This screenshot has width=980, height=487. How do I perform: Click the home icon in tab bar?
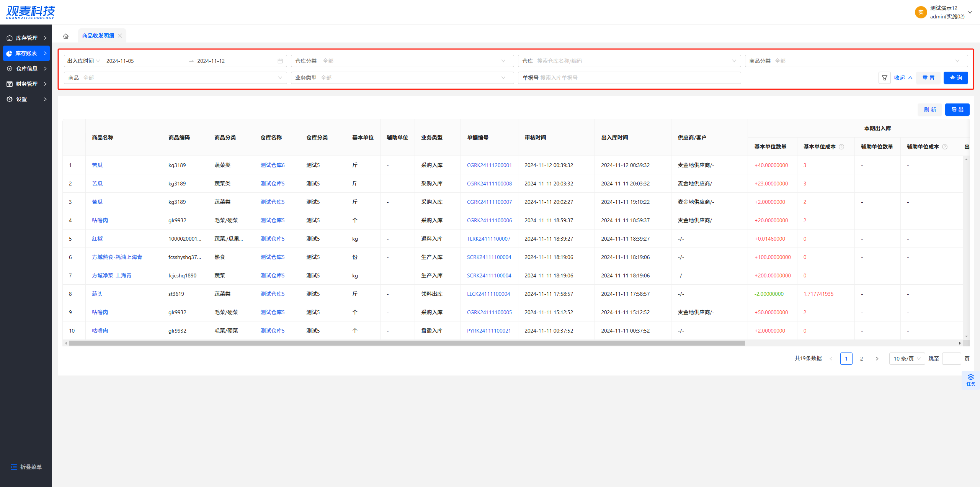click(66, 36)
